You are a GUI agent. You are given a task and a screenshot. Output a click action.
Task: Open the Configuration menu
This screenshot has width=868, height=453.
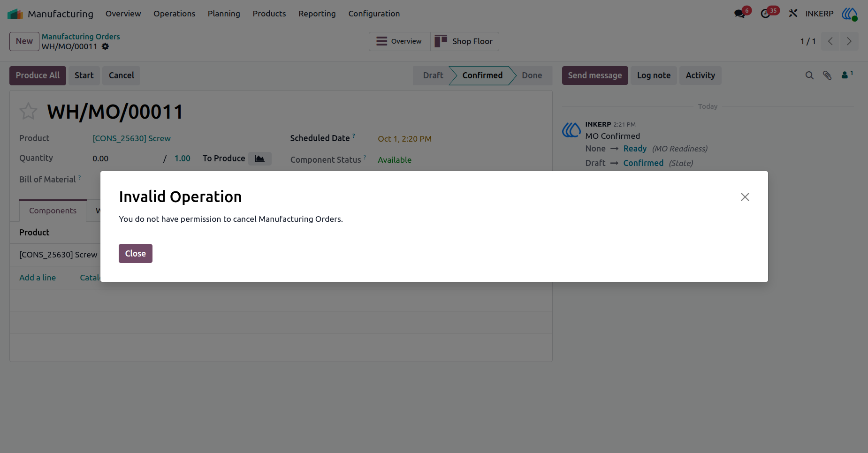374,14
